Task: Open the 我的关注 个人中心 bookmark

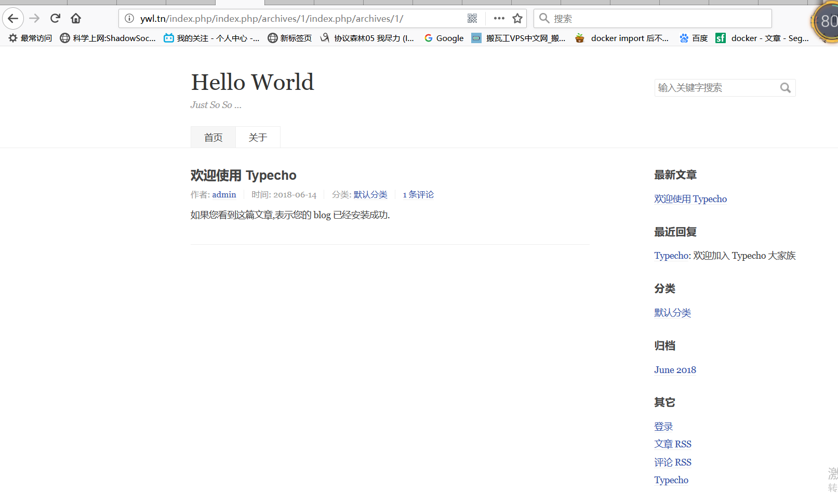Action: click(x=211, y=38)
